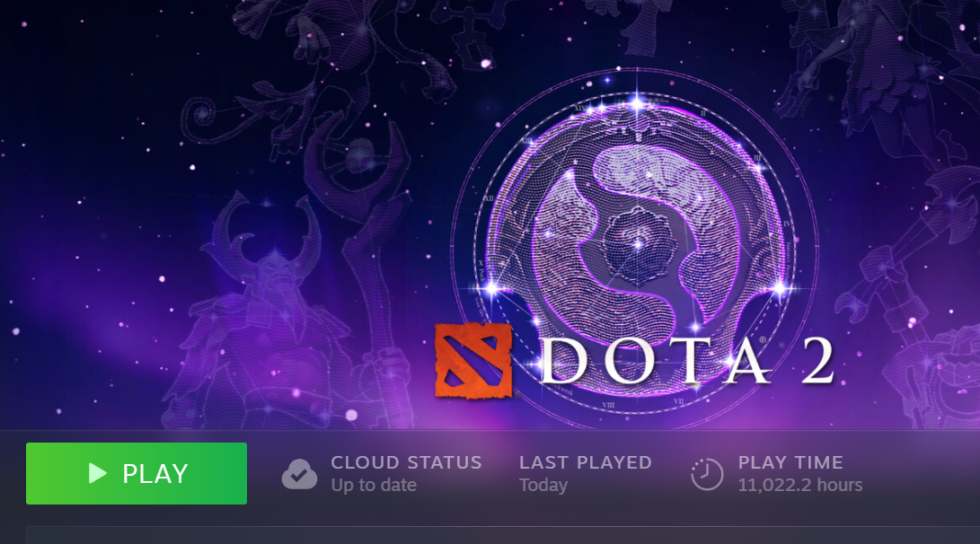Click the dark panel below the PLAY button
This screenshot has height=544, width=980.
[503, 535]
